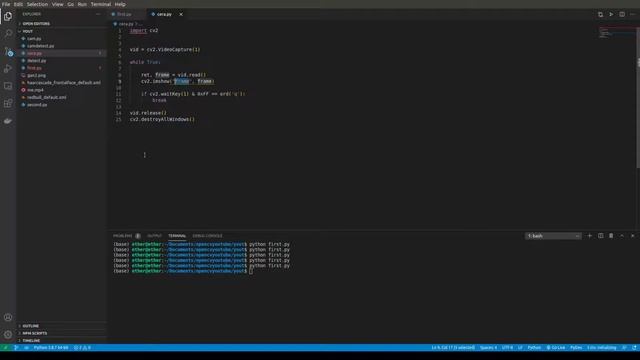Open me.mp4 in the file explorer

click(61, 90)
